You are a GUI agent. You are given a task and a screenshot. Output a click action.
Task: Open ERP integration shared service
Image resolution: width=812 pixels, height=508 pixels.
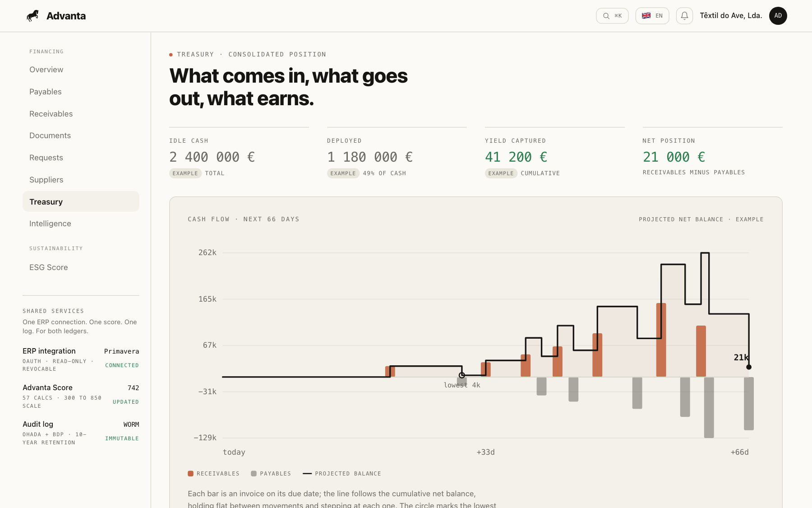pos(81,359)
